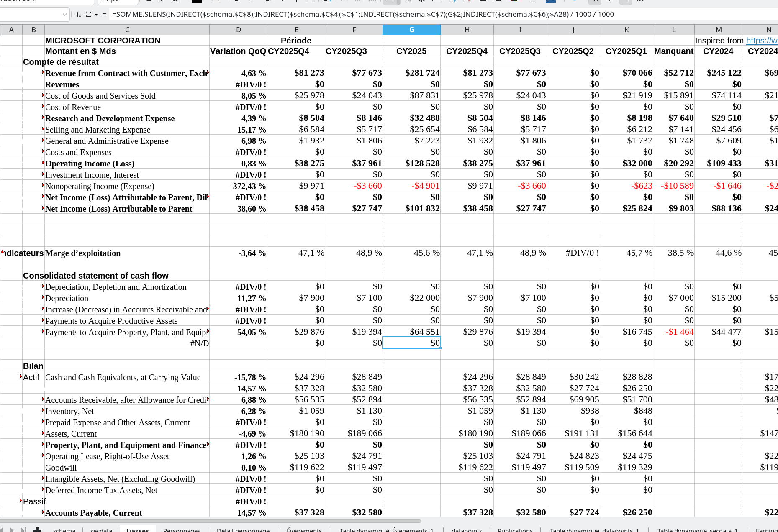Open the Name Box dropdown
The image size is (778, 532).
coord(65,14)
